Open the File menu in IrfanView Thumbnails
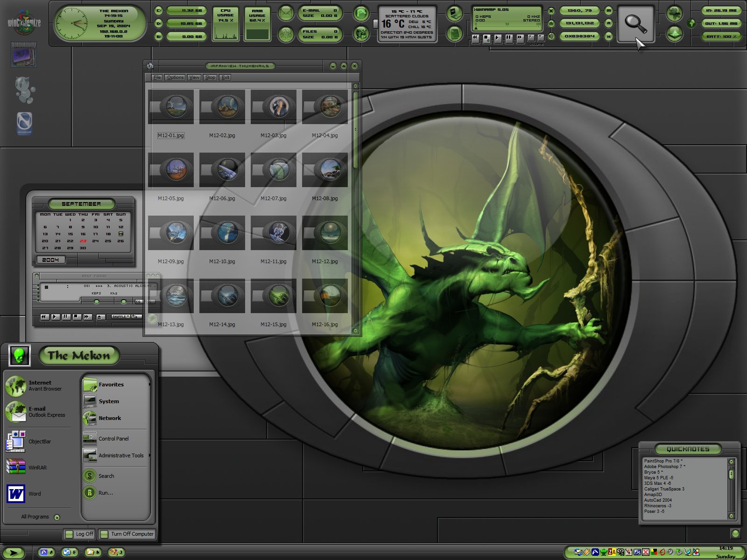 [157, 77]
